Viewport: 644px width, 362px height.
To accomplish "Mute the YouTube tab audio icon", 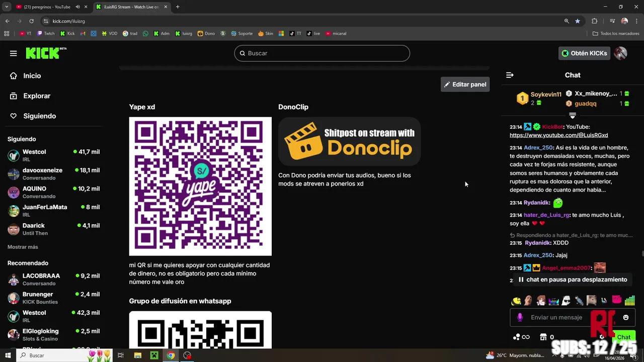I will tap(77, 7).
